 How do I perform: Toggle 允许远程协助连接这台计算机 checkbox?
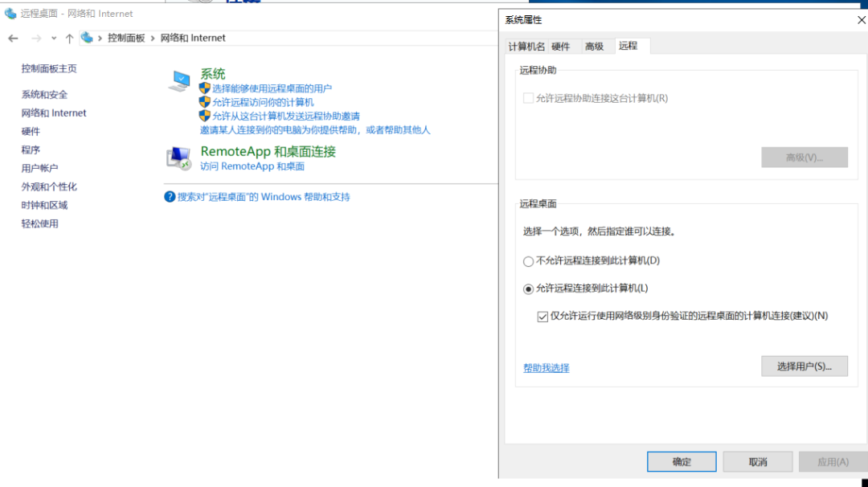coord(528,99)
